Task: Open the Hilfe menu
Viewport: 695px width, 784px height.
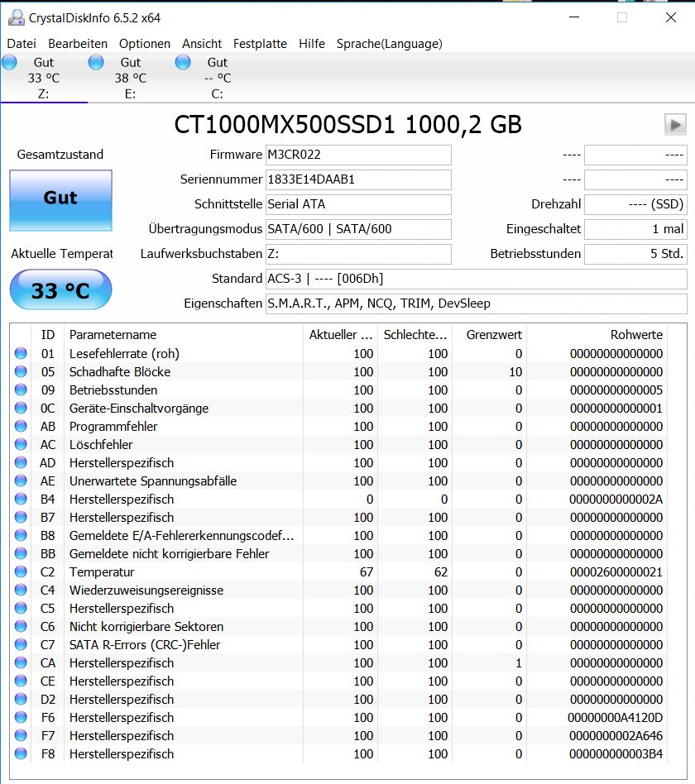Action: (312, 44)
